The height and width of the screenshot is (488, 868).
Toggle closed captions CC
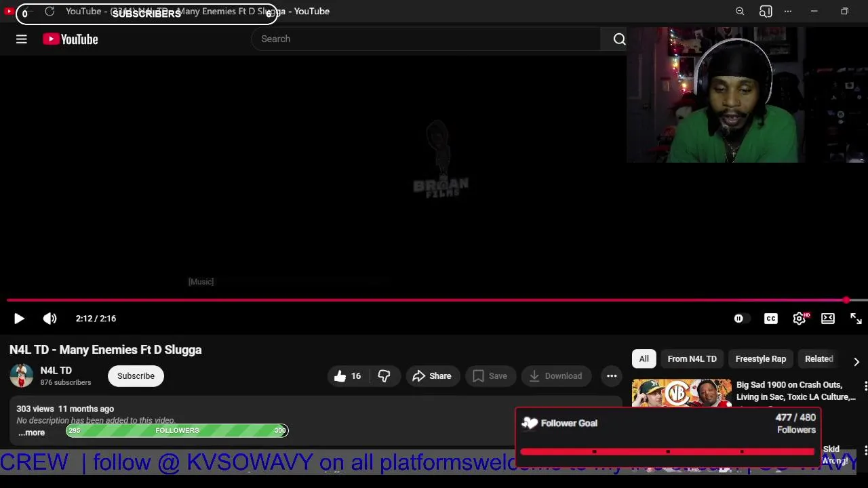tap(771, 319)
